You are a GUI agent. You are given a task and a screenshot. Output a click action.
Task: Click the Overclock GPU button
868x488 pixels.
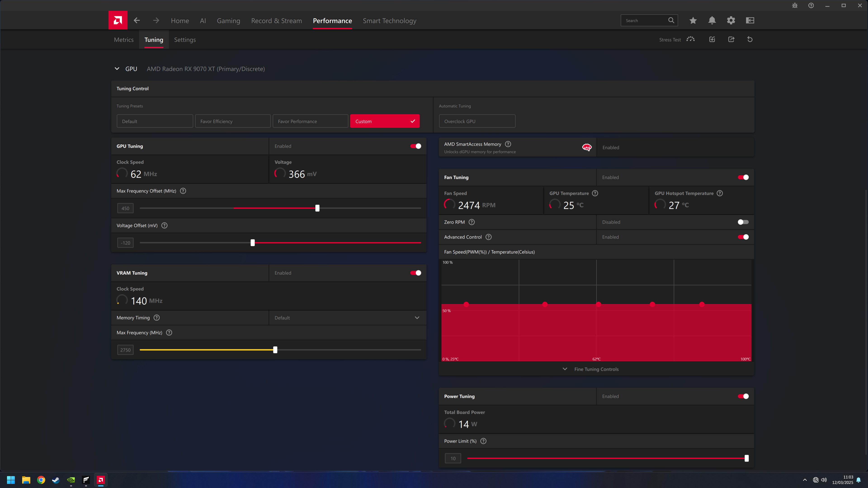(x=476, y=121)
